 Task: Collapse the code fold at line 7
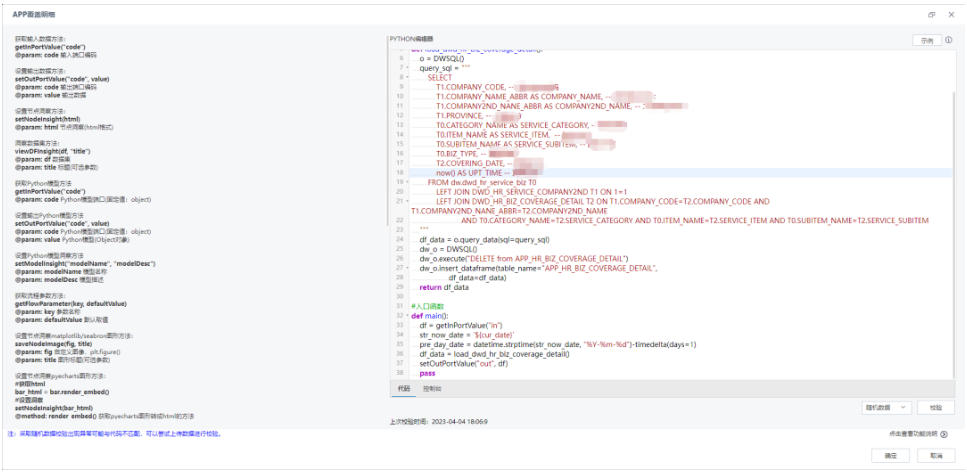tap(408, 68)
